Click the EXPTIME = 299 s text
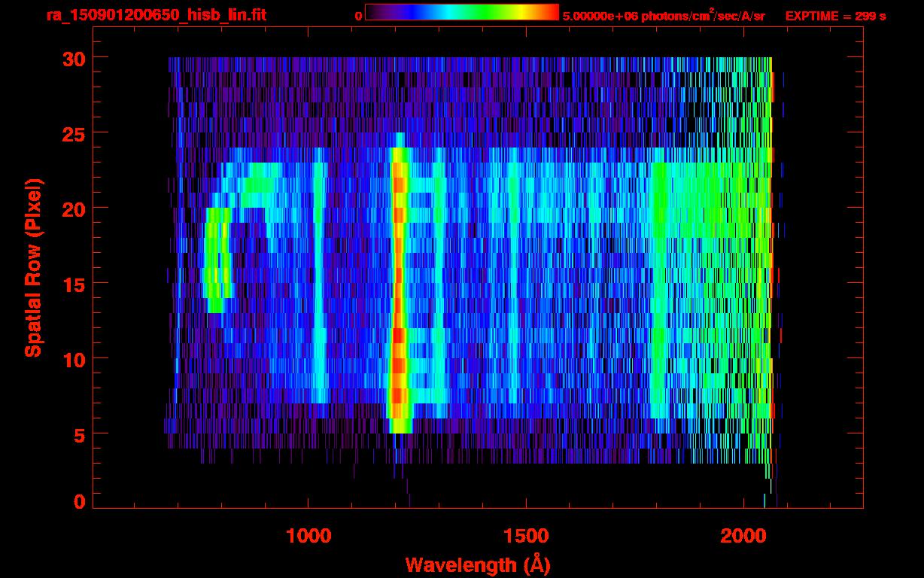 coord(835,16)
